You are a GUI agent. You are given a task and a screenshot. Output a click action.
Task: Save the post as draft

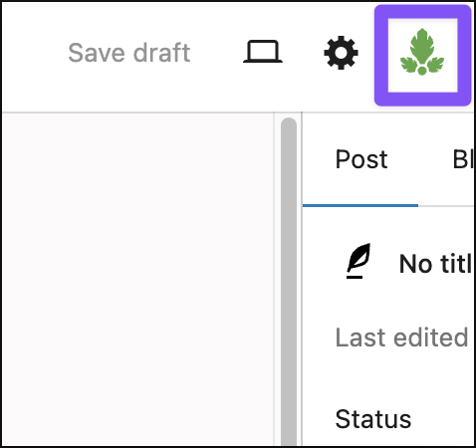(129, 53)
